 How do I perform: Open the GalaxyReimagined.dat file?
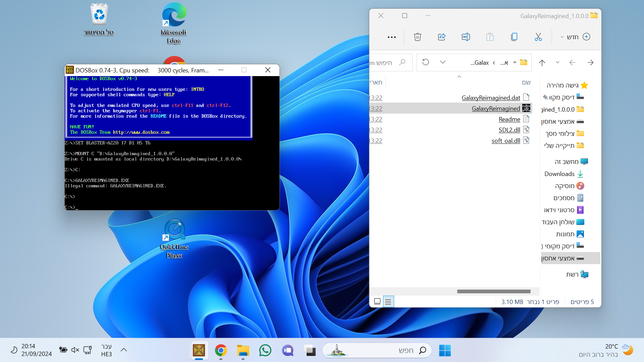(x=491, y=98)
